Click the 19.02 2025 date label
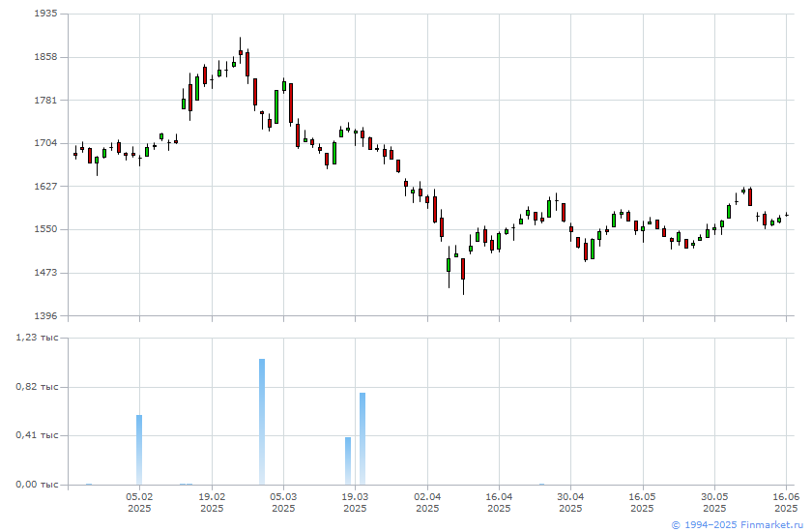 pyautogui.click(x=212, y=502)
